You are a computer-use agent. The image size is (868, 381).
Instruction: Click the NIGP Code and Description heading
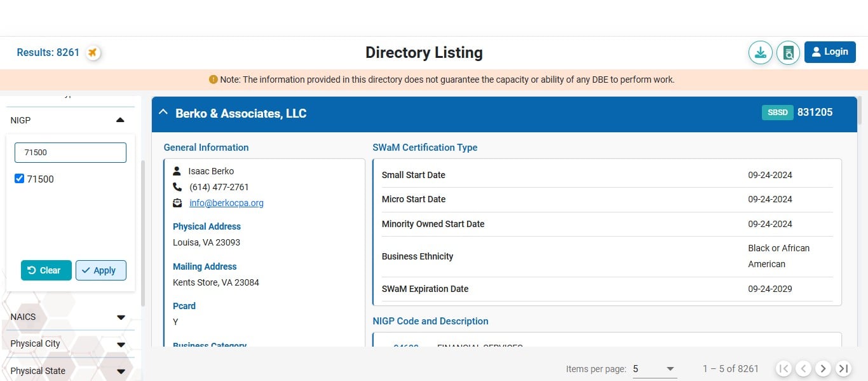tap(431, 321)
